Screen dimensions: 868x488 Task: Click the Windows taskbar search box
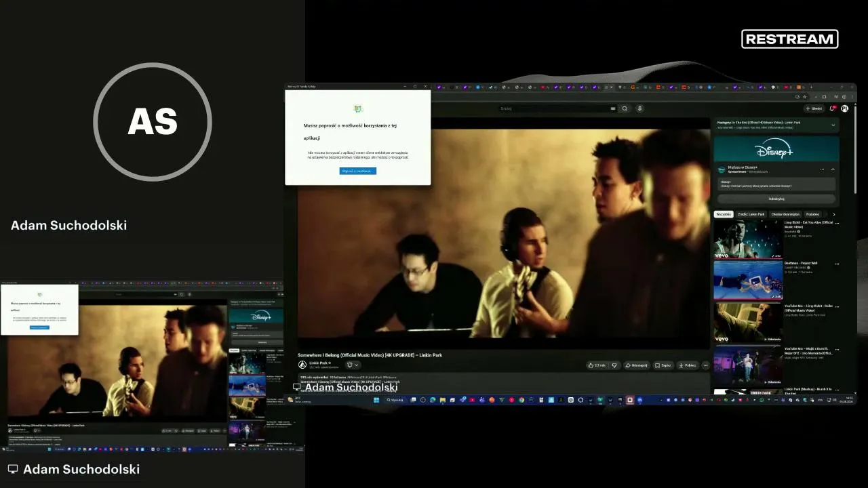point(396,400)
